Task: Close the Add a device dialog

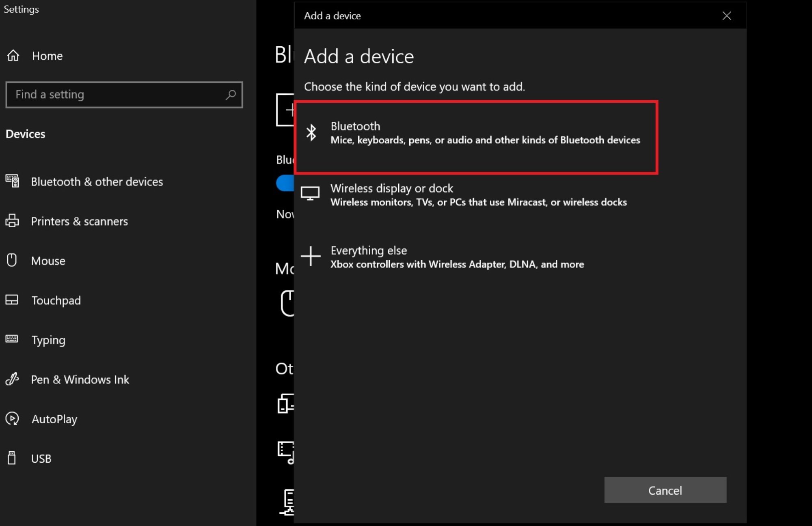Action: click(x=727, y=16)
